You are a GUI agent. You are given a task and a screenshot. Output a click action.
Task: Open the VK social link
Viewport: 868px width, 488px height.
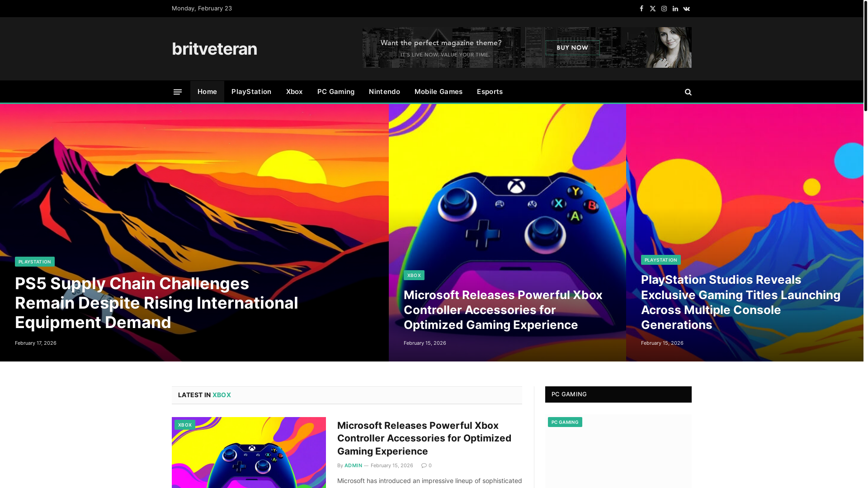click(x=686, y=9)
